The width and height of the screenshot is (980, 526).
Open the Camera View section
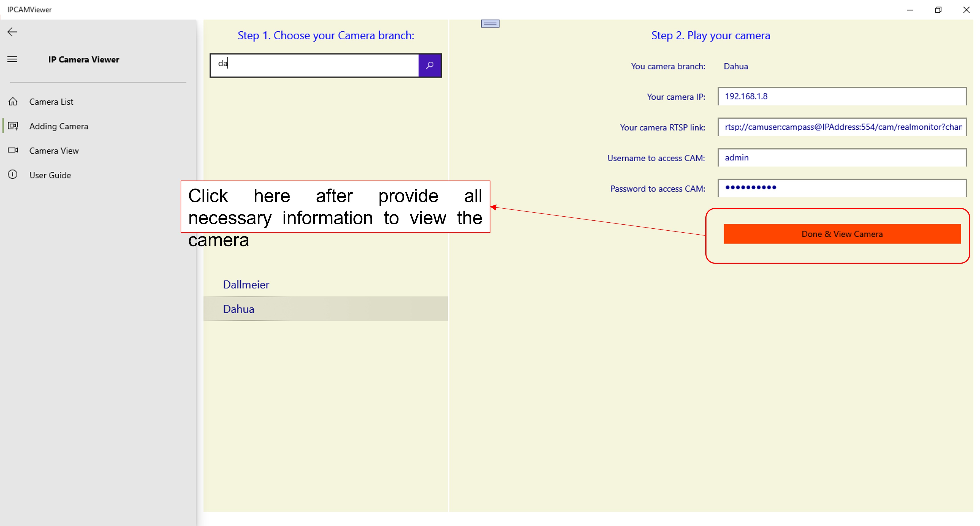point(54,151)
